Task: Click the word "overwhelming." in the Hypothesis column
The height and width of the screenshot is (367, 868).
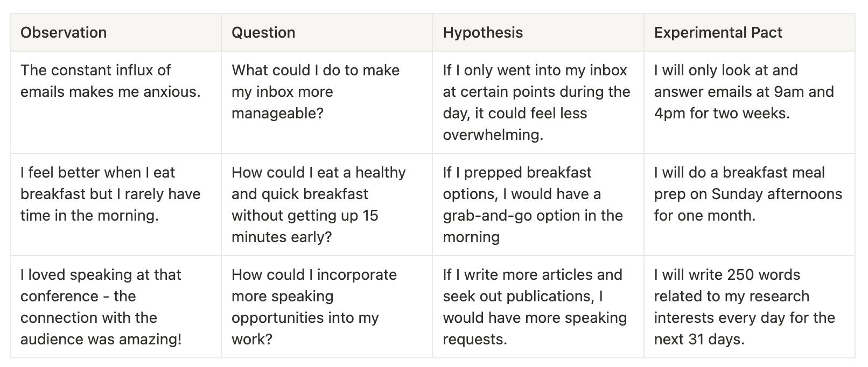Action: tap(493, 135)
